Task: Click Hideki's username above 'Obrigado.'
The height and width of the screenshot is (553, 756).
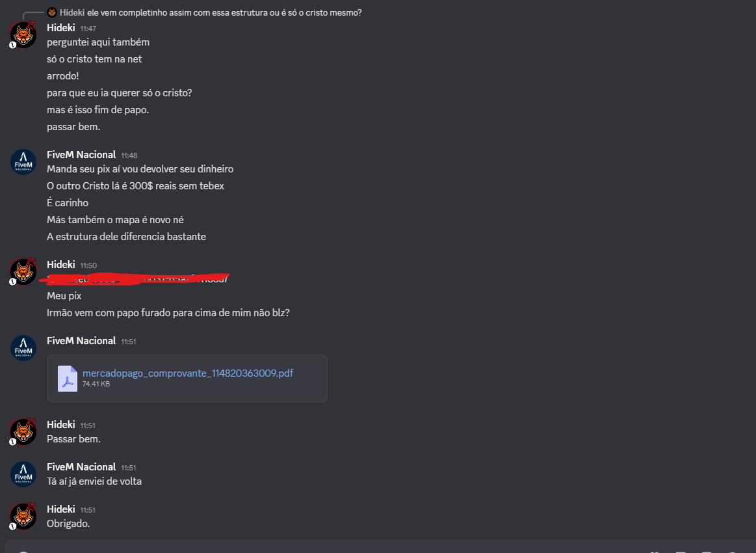Action: [x=60, y=509]
